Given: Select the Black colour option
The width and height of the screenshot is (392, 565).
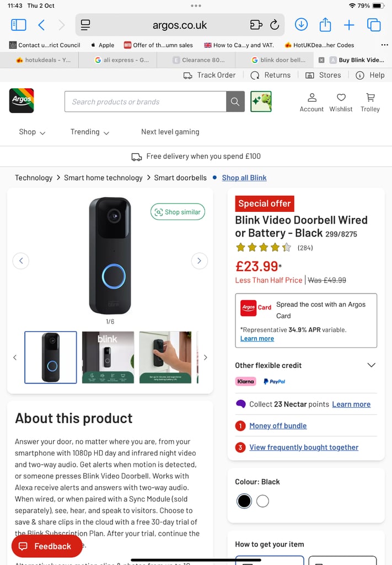Looking at the screenshot, I should coord(244,501).
